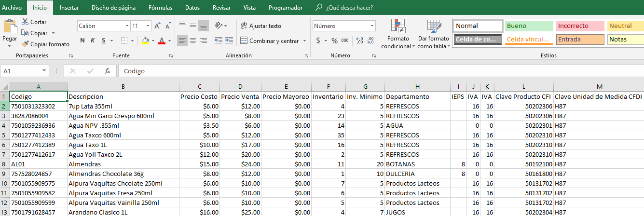Open Formato condicional menu

click(398, 34)
